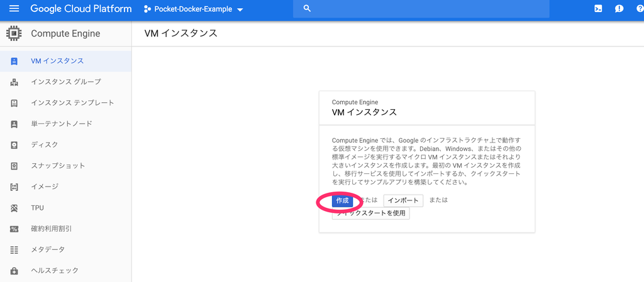Image resolution: width=644 pixels, height=282 pixels.
Task: Click the 確約利用割引 percent icon
Action: [x=14, y=229]
